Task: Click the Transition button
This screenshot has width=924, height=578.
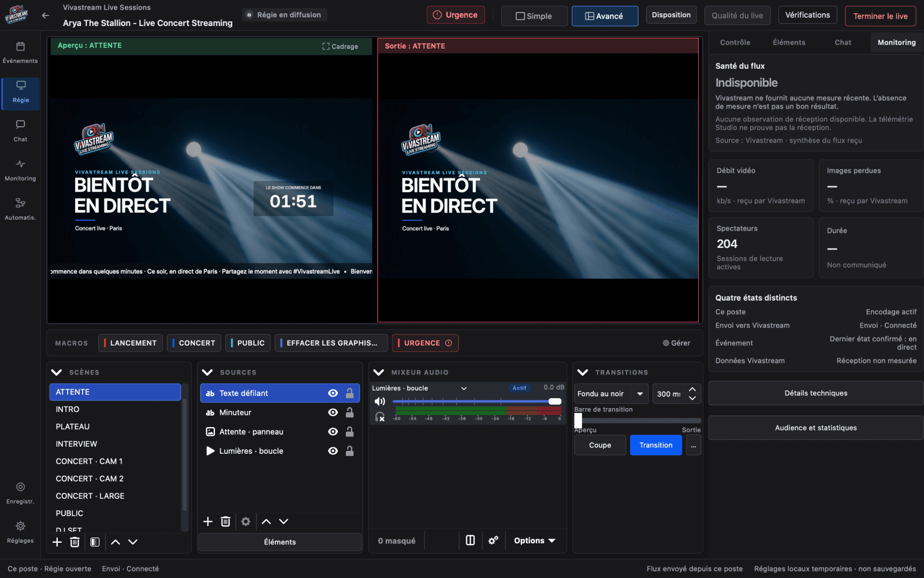Action: click(x=656, y=445)
